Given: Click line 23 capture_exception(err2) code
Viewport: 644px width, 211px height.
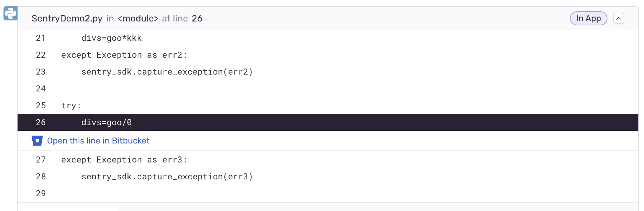Looking at the screenshot, I should [x=167, y=72].
